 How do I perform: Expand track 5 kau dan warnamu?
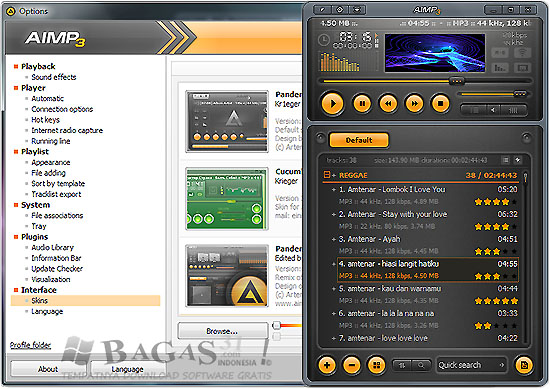click(x=334, y=289)
